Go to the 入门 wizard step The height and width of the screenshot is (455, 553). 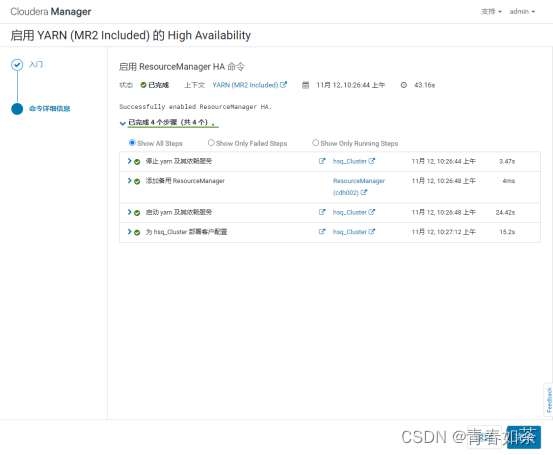click(36, 64)
